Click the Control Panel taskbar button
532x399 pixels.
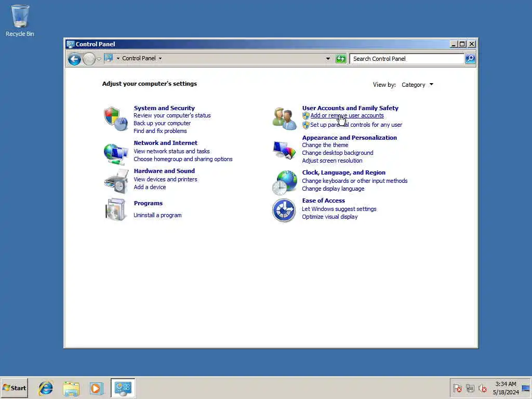click(123, 388)
